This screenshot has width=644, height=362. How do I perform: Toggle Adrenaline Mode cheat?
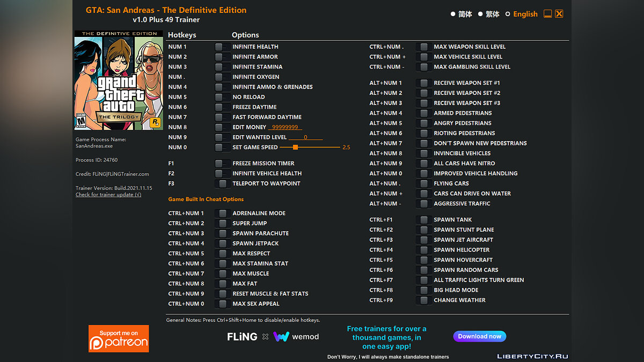click(x=222, y=213)
